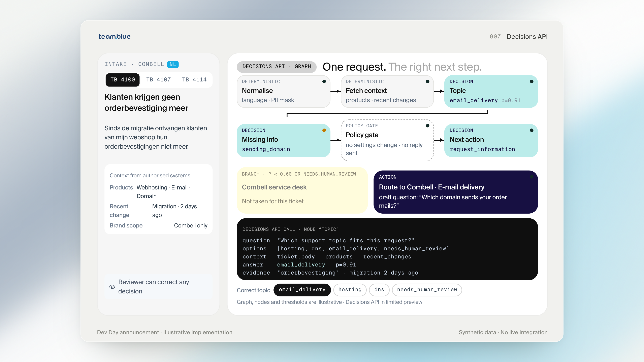This screenshot has height=362, width=644.
Task: Click sending_domain text in Missing info node
Action: coord(266,149)
